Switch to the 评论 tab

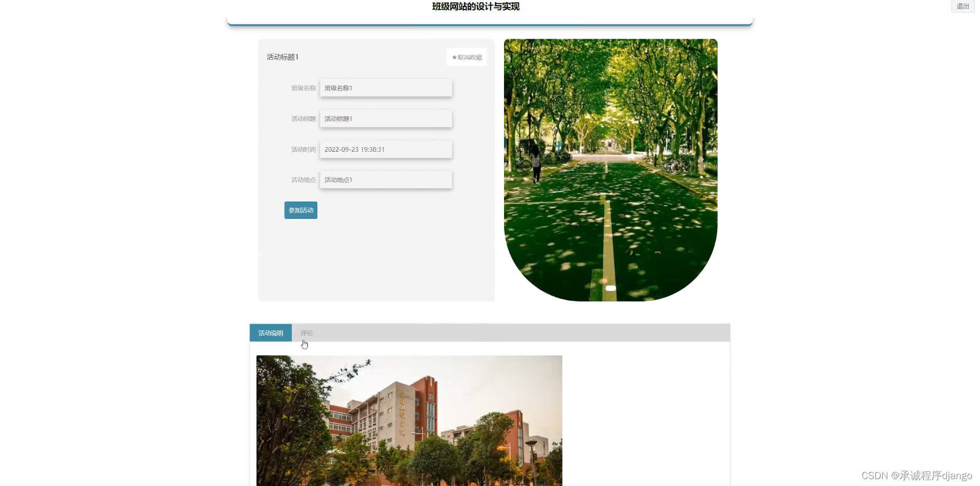[307, 333]
